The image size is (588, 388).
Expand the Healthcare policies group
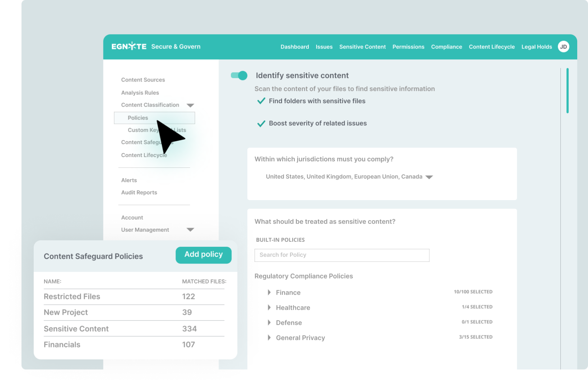[x=269, y=307]
